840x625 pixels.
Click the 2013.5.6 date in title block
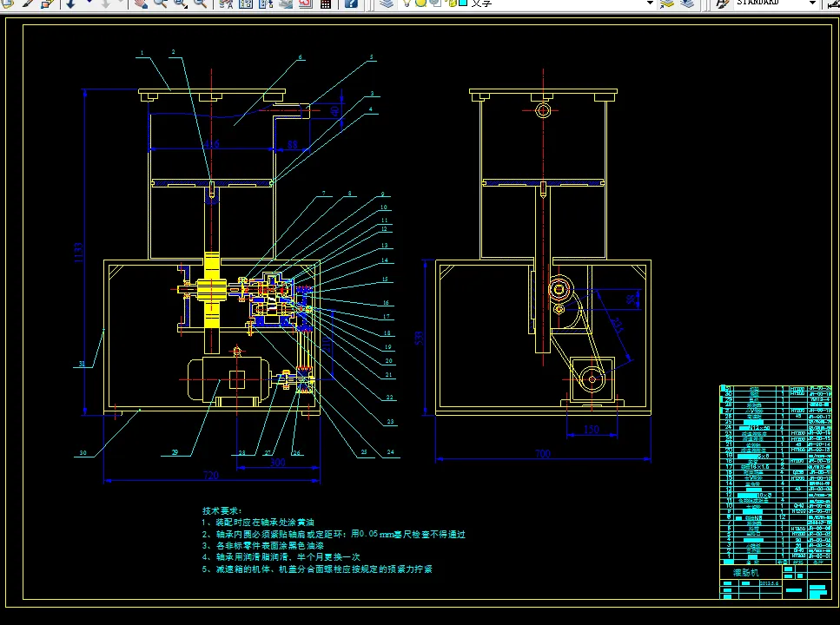(770, 583)
